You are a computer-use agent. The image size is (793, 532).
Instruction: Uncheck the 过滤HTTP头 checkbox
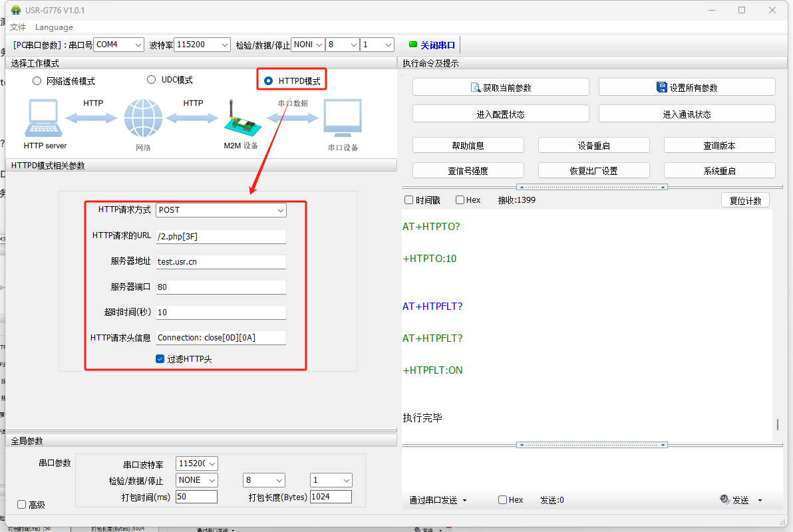pyautogui.click(x=160, y=359)
